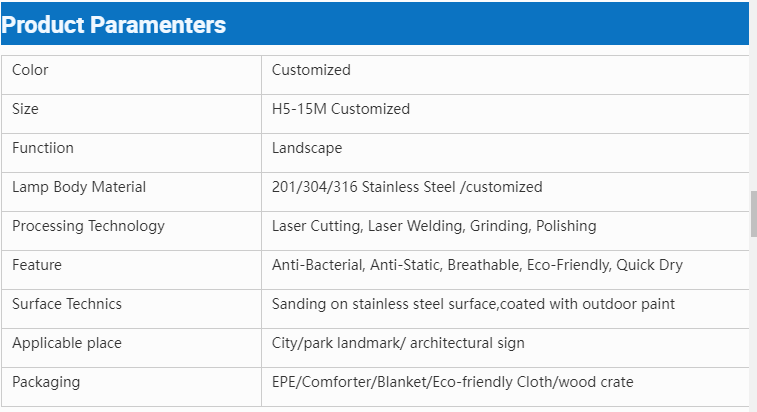Click the vertical scrollbar thumb
Screen dimensions: 757x412
pos(753,214)
